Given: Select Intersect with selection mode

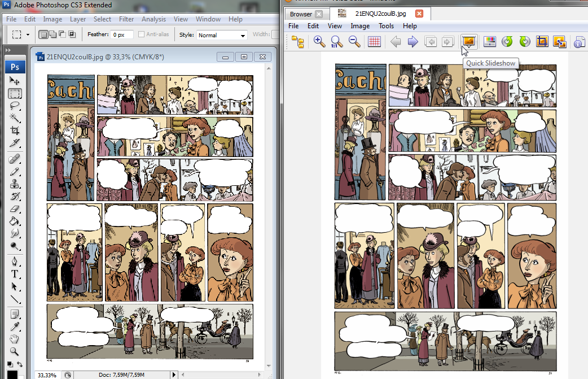Looking at the screenshot, I should (72, 34).
